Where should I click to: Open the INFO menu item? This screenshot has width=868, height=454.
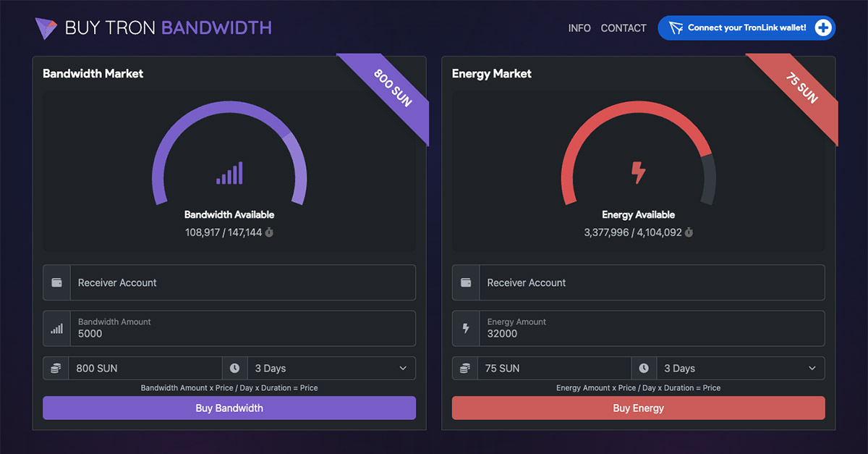(x=579, y=28)
